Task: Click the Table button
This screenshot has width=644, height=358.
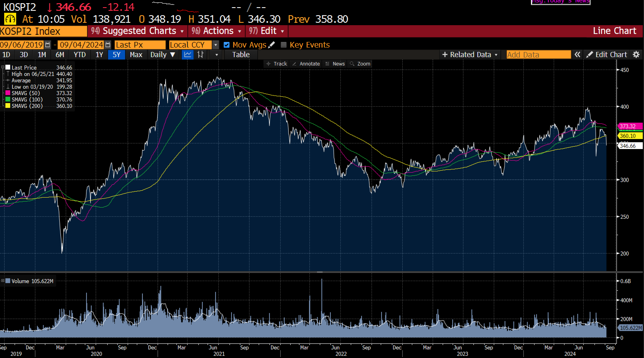Action: [x=241, y=55]
